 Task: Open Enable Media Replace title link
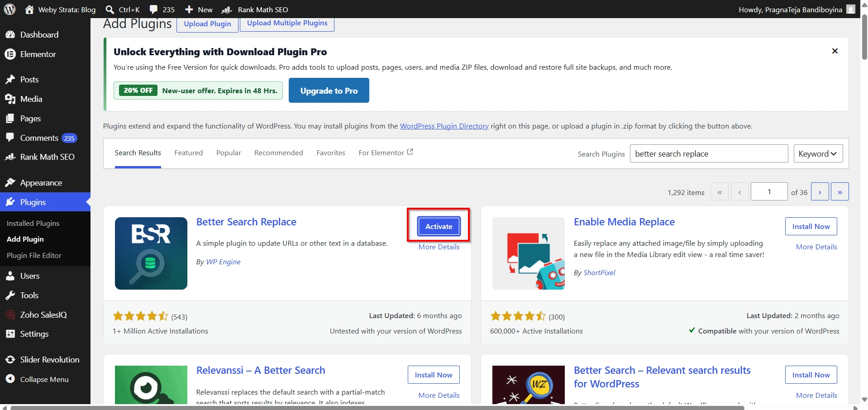[624, 222]
